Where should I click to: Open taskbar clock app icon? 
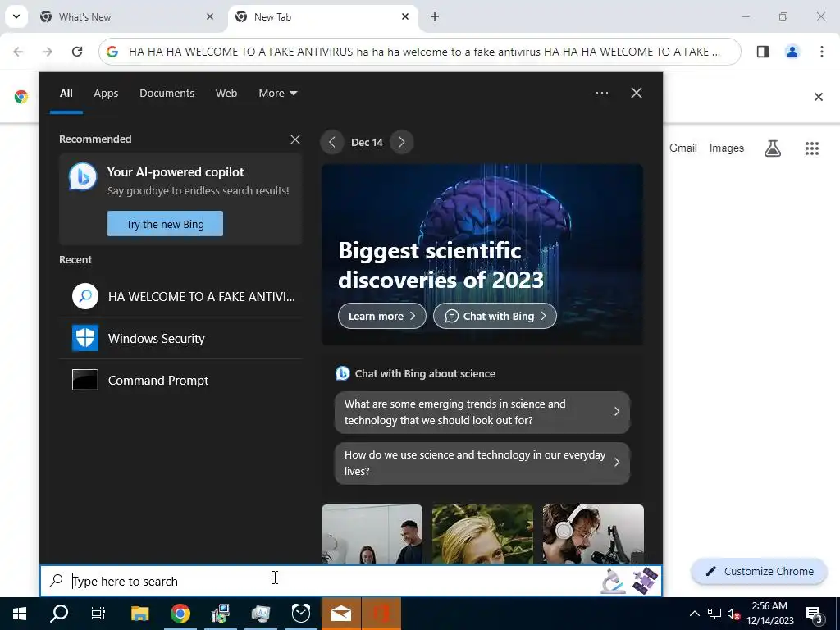301,614
